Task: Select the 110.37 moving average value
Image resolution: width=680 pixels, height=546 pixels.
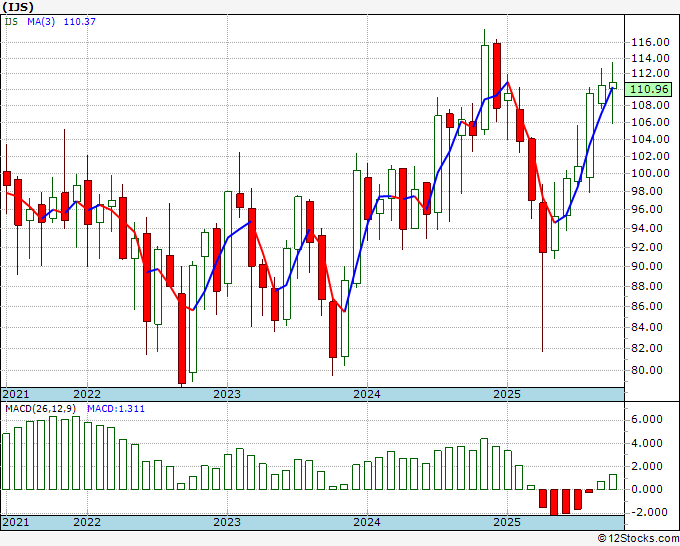Action: click(x=80, y=21)
